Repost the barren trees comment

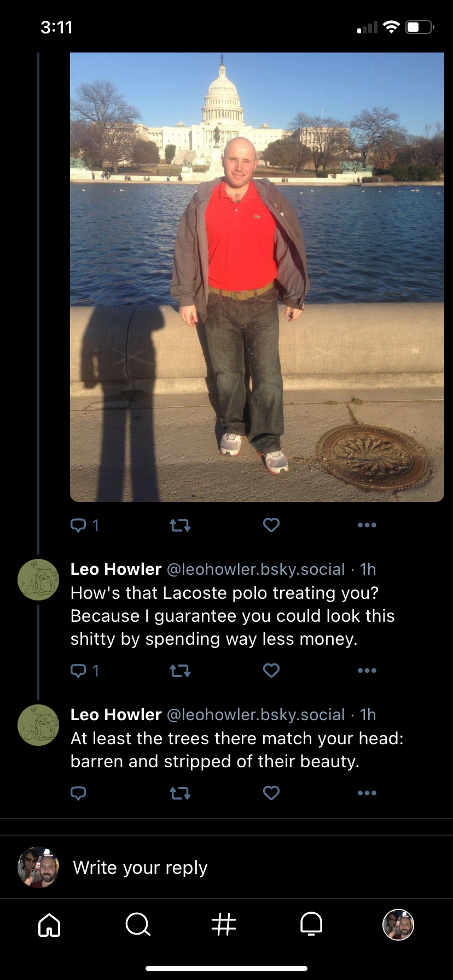(180, 793)
